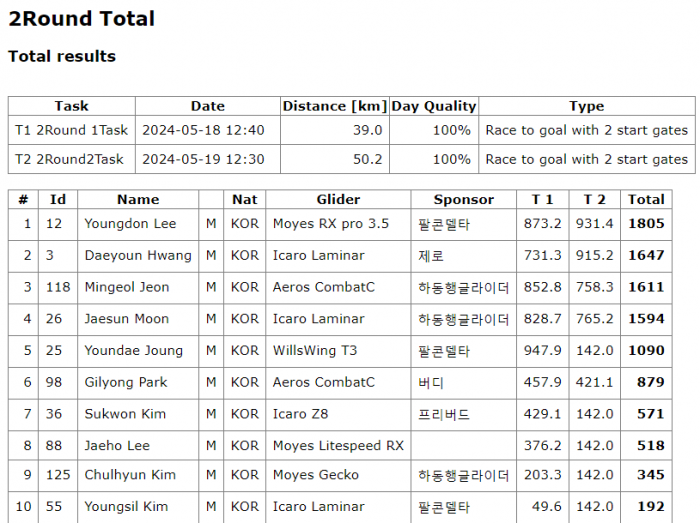Click T2 2Round2Task cell
This screenshot has width=700, height=523.
click(x=69, y=159)
